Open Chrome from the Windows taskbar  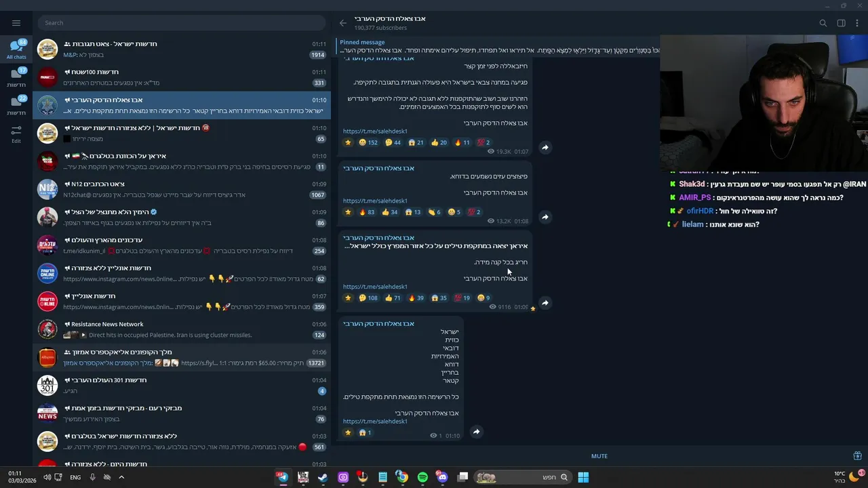[x=402, y=477]
